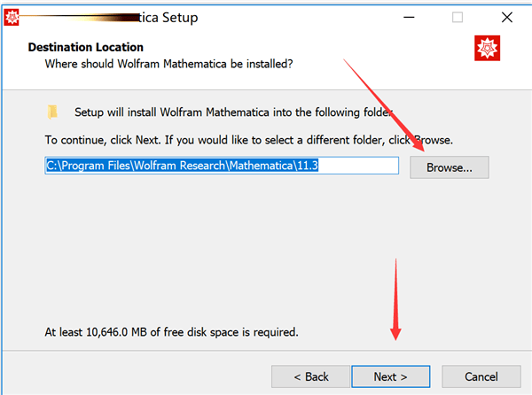This screenshot has height=395, width=532.
Task: Close the setup window
Action: [506, 17]
